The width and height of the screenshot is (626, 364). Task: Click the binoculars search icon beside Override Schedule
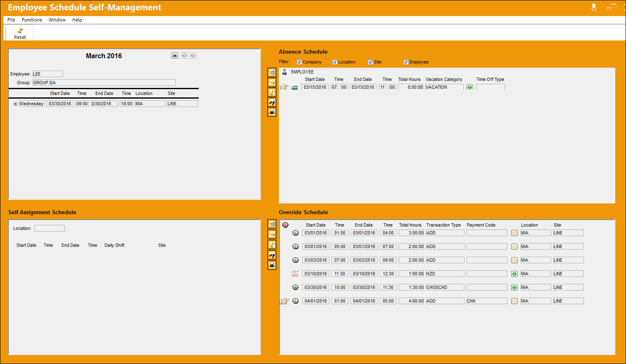click(x=272, y=255)
